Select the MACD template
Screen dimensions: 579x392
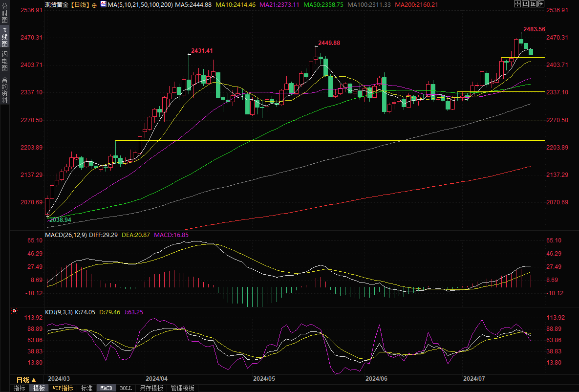pos(106,388)
